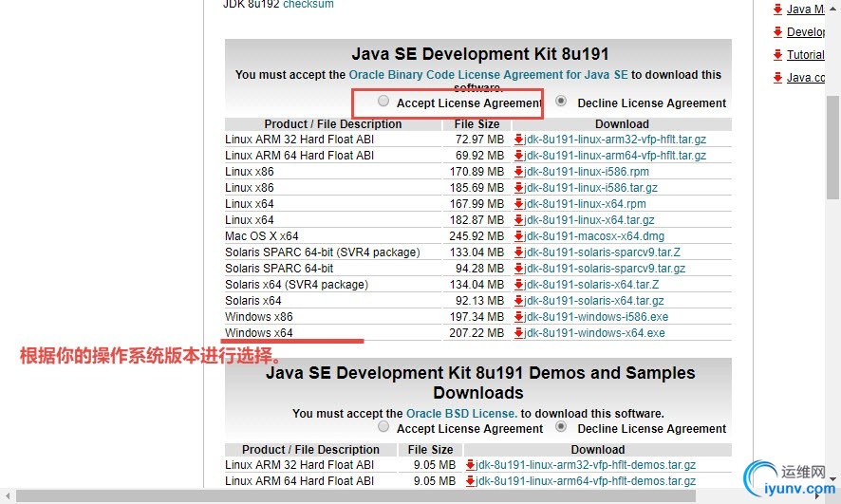Click red arrow icon beside Java.co link
The height and width of the screenshot is (504, 841).
click(x=777, y=78)
